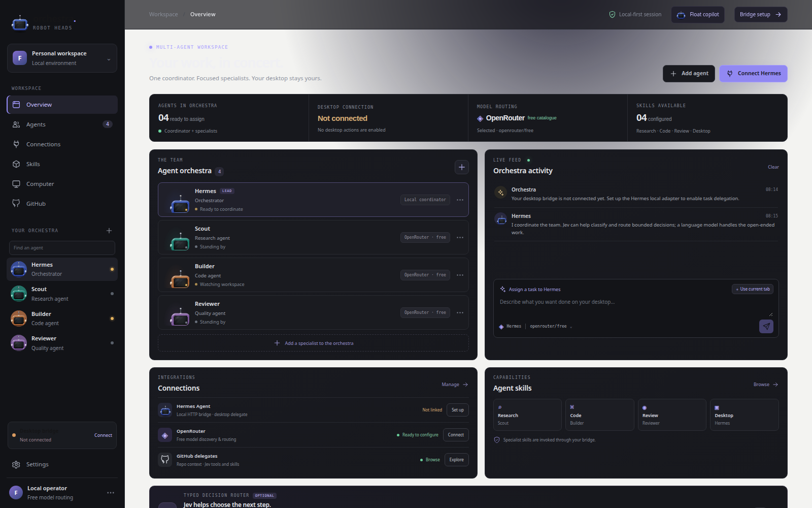Click the plus icon in Agent orchestra panel
Viewport: 812px width, 508px height.
462,167
